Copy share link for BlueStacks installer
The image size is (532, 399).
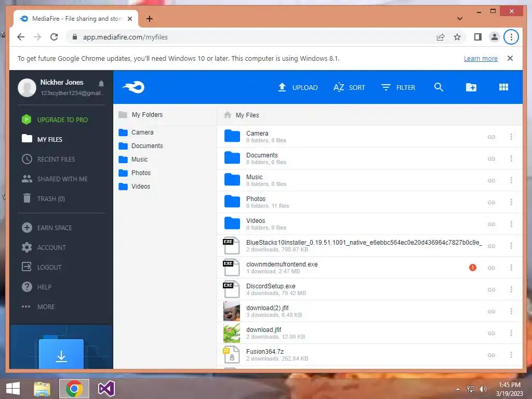click(491, 246)
